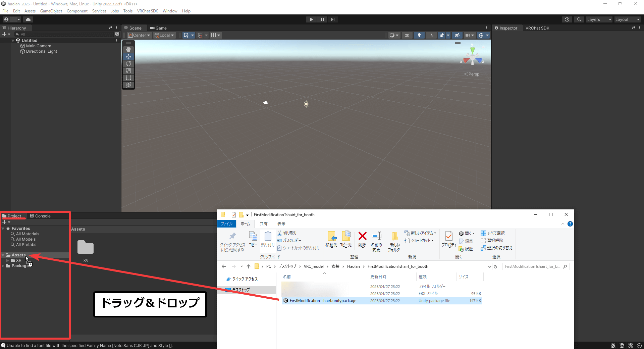Select the Scale tool in Scene toolbar
The image size is (644, 349).
128,71
